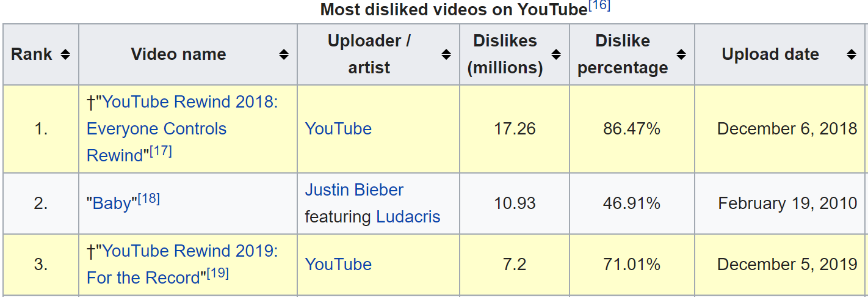Click the Video name column header

(x=178, y=54)
